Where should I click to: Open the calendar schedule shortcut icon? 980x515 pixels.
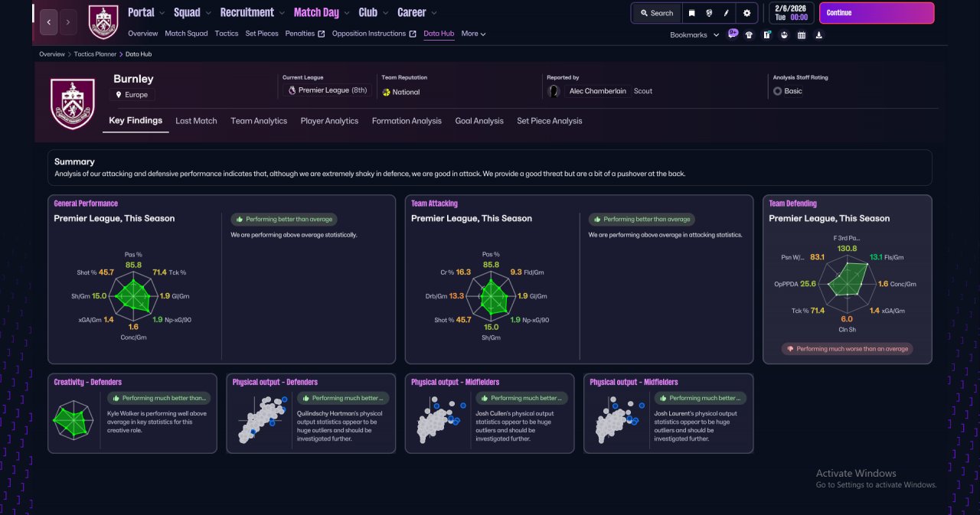coord(802,34)
